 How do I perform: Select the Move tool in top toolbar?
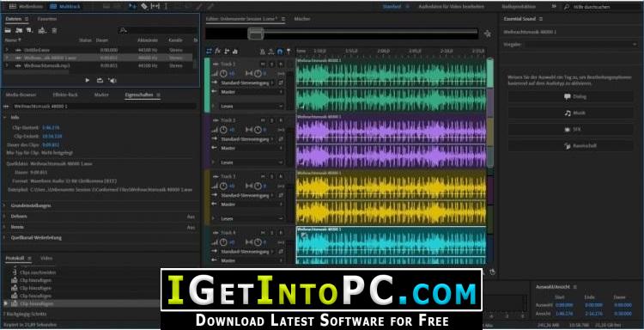click(132, 6)
